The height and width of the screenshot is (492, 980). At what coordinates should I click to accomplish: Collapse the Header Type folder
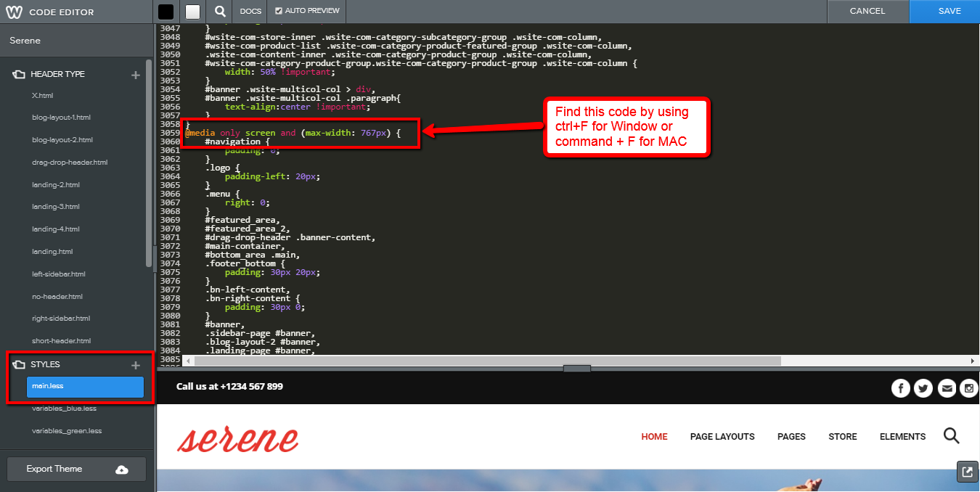(x=20, y=74)
